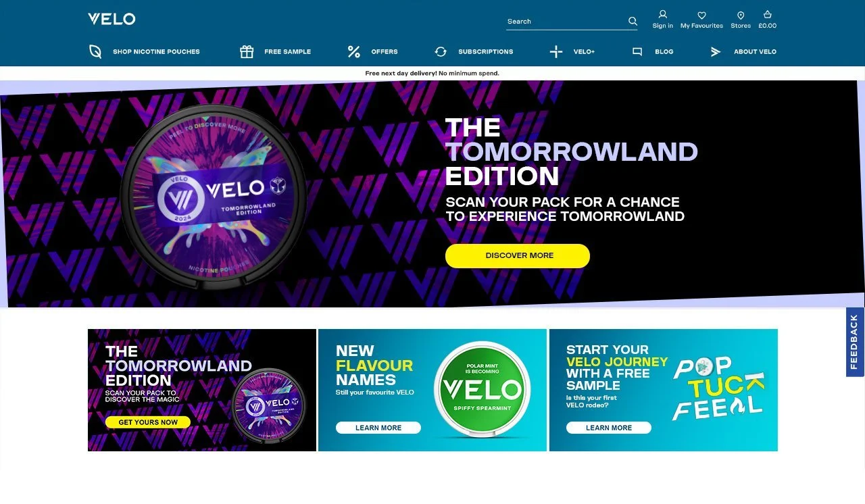This screenshot has width=865, height=504.
Task: Click the leaf icon beside Shop Nicotine Pouches
Action: tap(95, 51)
